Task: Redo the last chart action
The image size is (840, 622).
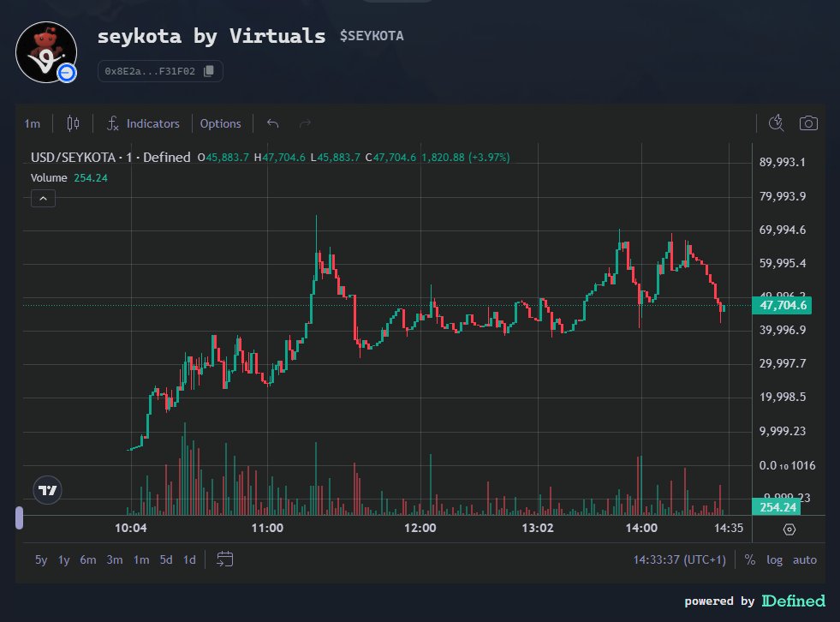Action: coord(305,123)
